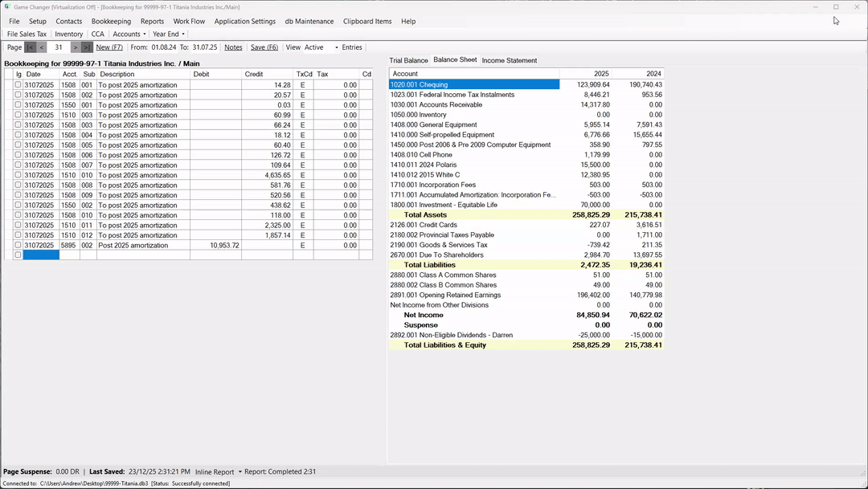Click the Save (F6) button
868x489 pixels.
[264, 47]
